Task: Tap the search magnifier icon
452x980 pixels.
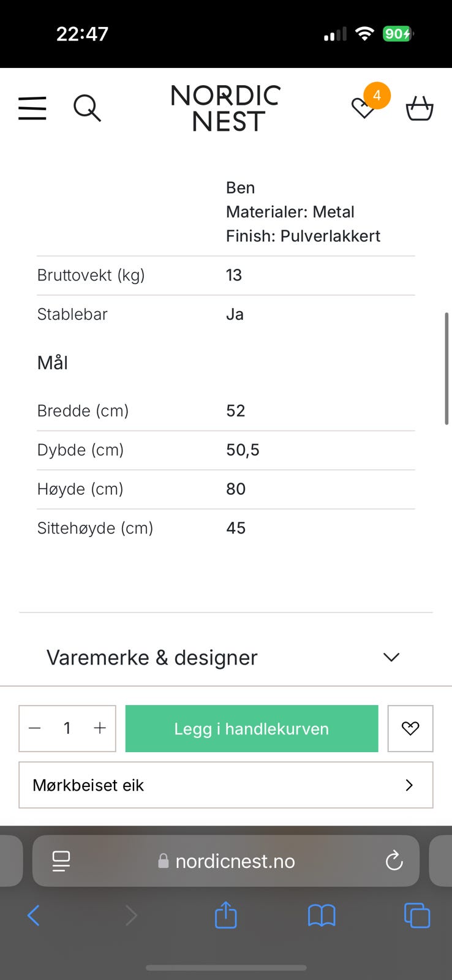Action: [87, 108]
